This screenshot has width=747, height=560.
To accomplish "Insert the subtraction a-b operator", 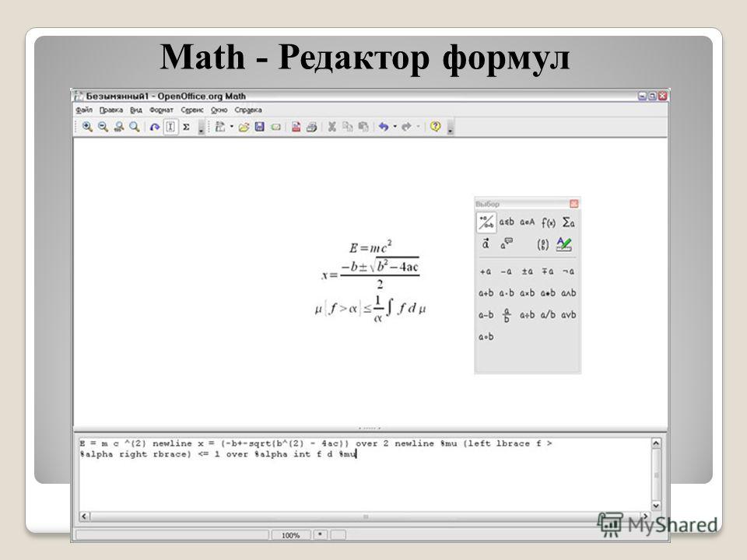I will [486, 315].
